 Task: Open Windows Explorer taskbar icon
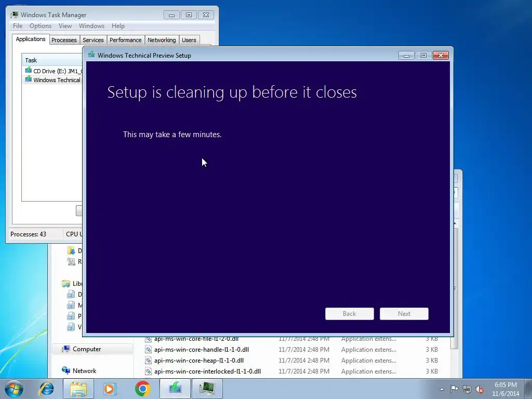(78, 389)
